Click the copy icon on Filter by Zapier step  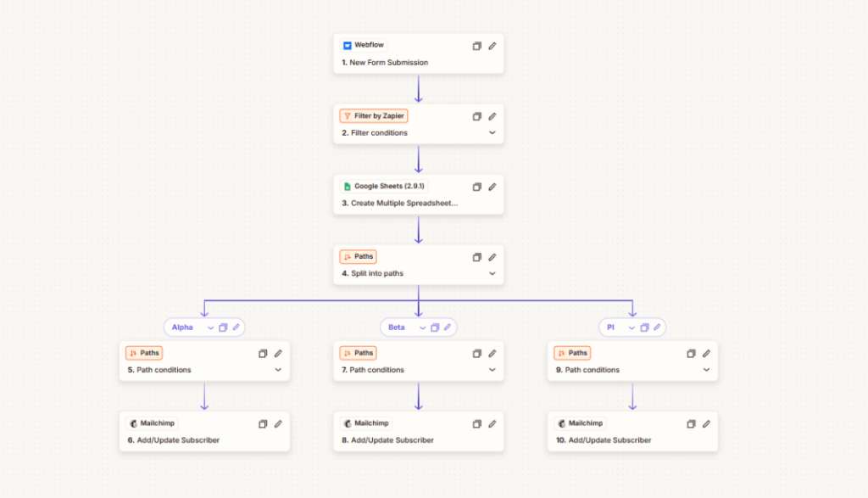(476, 116)
